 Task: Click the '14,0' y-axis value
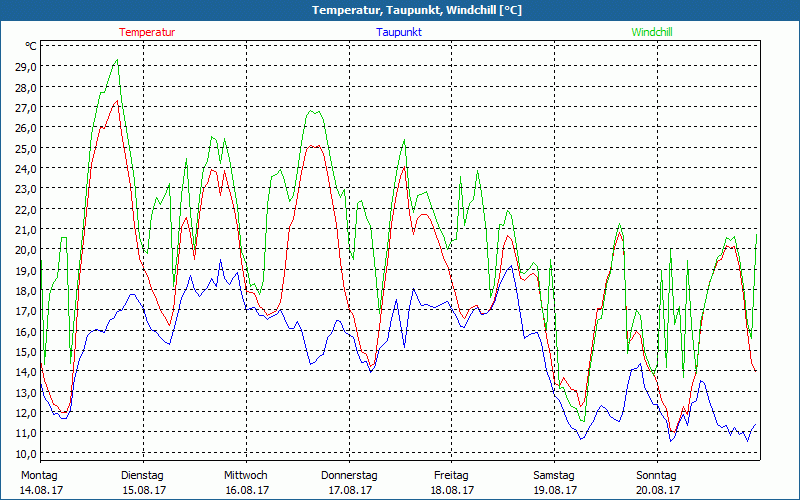click(26, 371)
